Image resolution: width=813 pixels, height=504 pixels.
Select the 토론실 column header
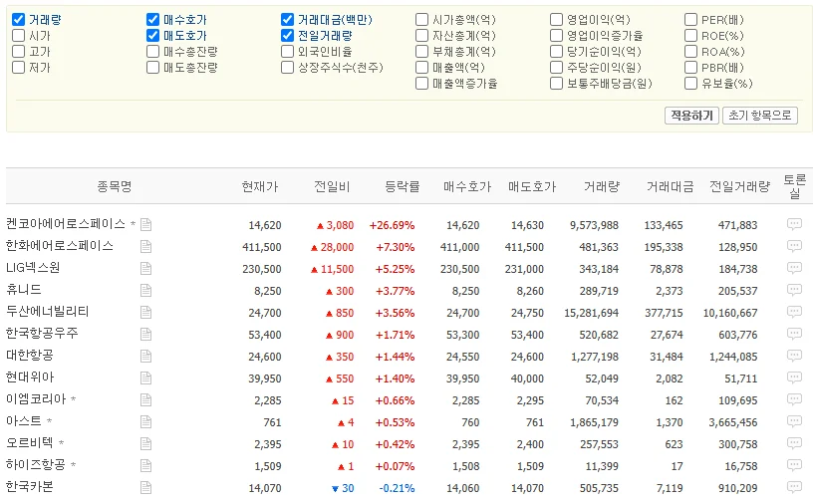pos(794,186)
